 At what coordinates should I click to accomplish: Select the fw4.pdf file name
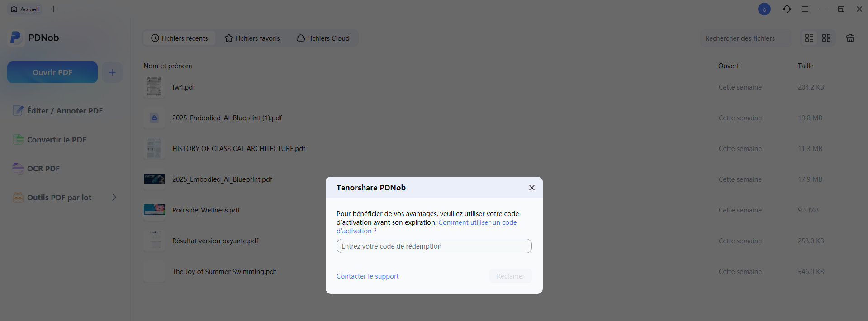(184, 87)
